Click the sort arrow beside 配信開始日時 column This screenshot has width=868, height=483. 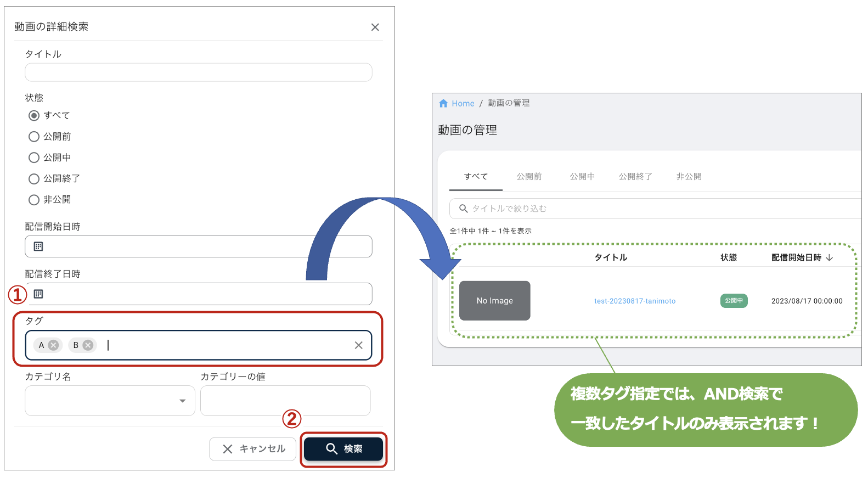click(x=829, y=257)
